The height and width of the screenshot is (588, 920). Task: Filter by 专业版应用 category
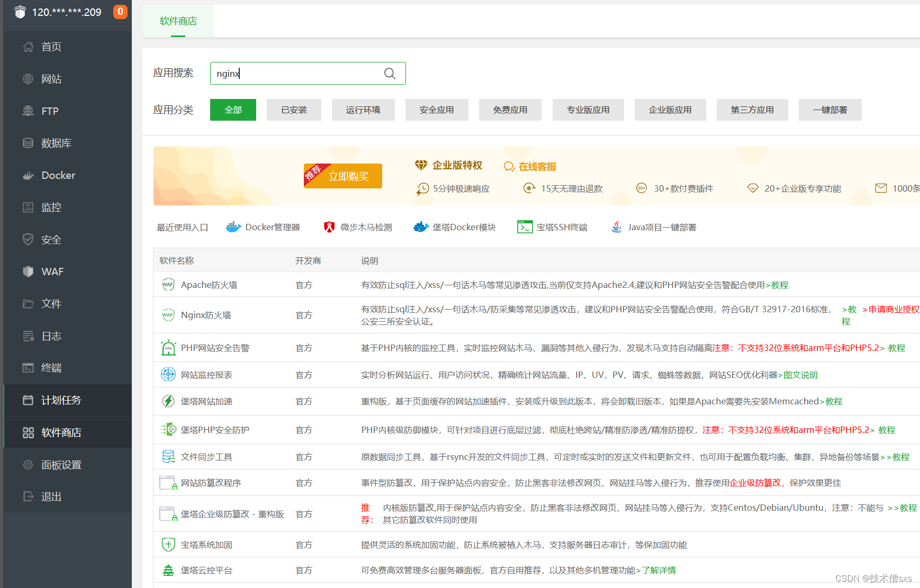click(588, 110)
